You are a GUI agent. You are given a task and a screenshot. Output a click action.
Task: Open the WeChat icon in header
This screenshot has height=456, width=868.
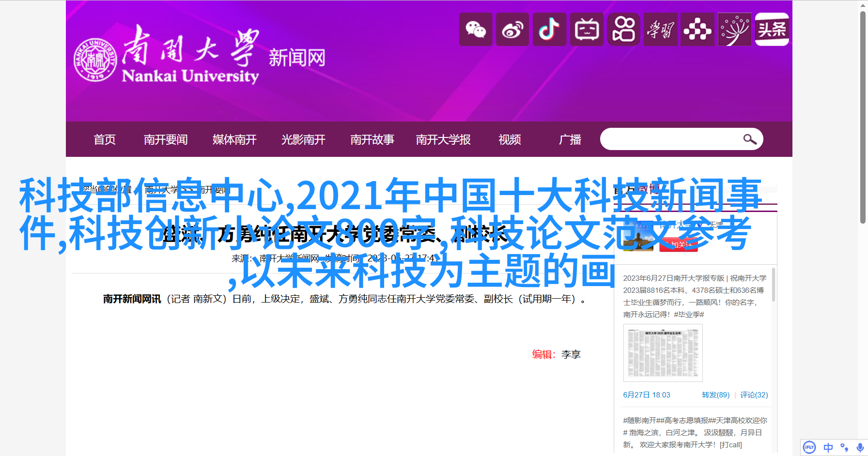tap(476, 30)
